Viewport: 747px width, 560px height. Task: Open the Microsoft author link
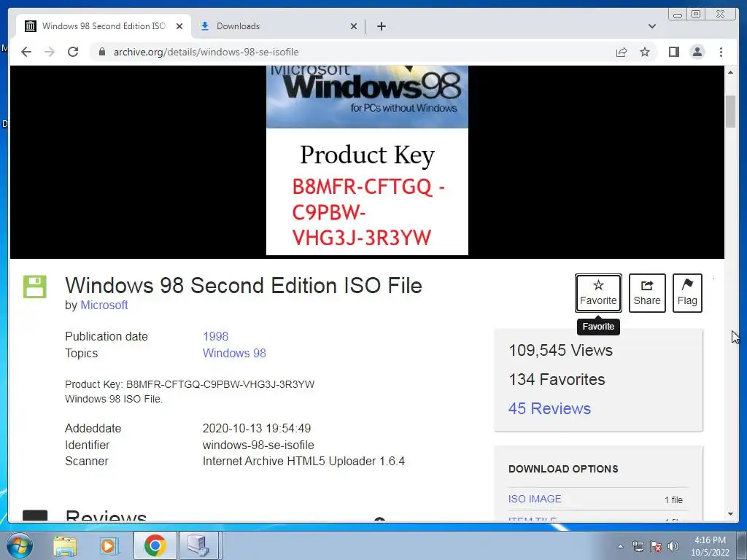[104, 306]
